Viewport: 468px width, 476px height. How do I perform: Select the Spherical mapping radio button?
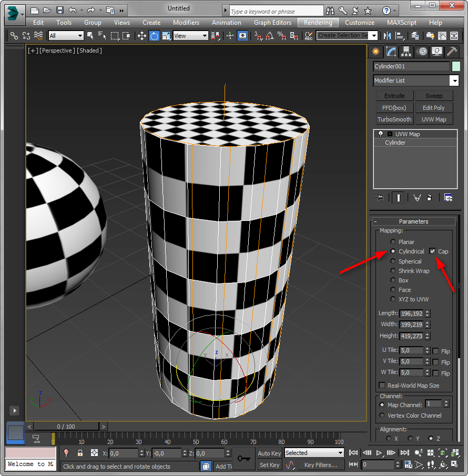coord(393,261)
